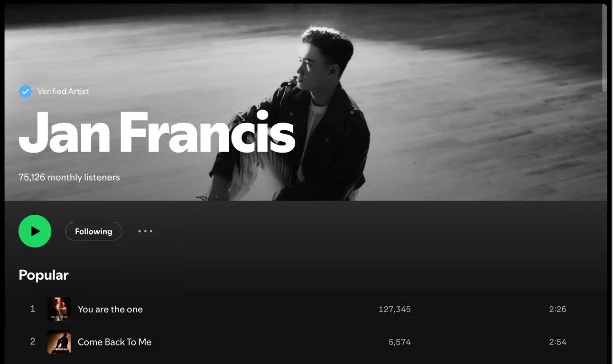613x364 pixels.
Task: Click track number 2 in Popular list
Action: [33, 341]
